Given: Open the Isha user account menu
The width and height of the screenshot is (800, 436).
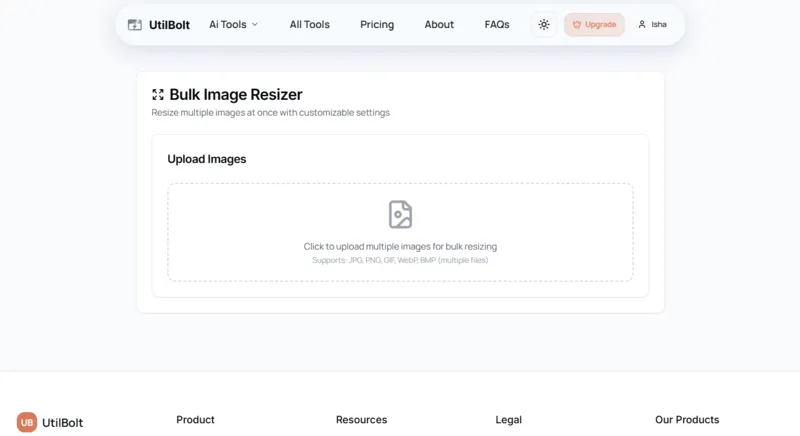Looking at the screenshot, I should click(652, 24).
